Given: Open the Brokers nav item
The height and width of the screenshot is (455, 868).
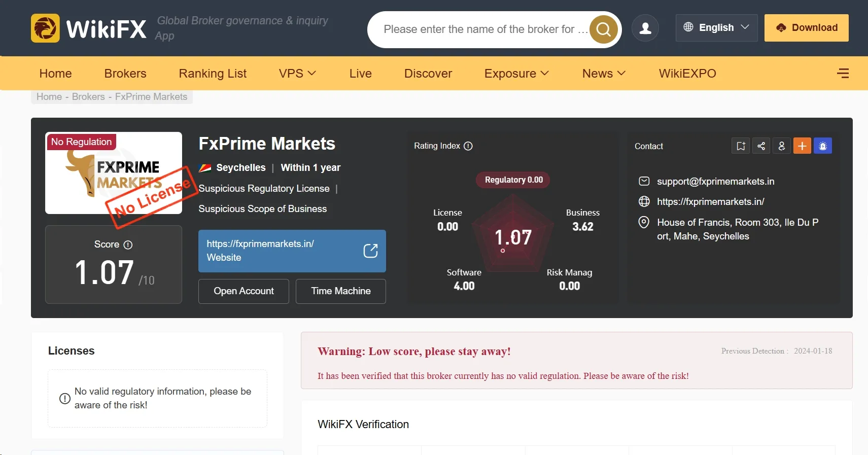Looking at the screenshot, I should [x=125, y=74].
